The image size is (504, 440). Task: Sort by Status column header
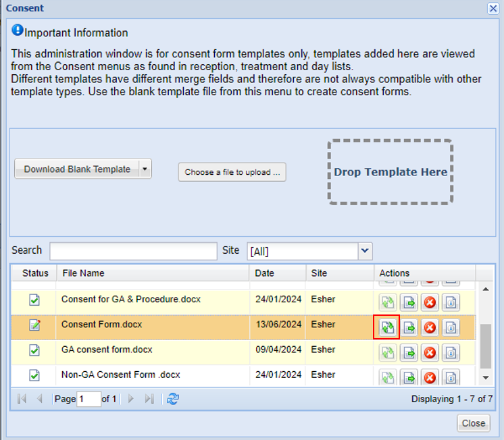pos(34,273)
